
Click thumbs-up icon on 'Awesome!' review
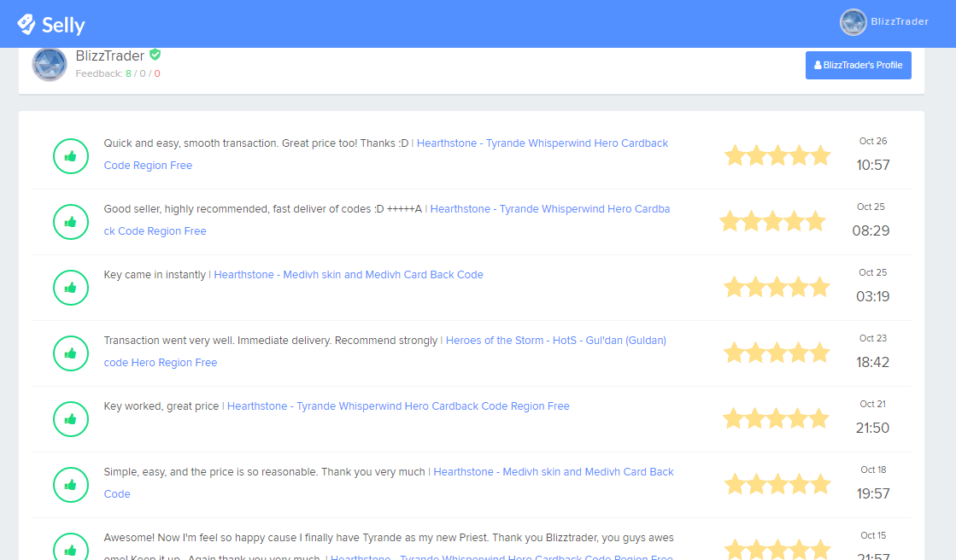71,548
